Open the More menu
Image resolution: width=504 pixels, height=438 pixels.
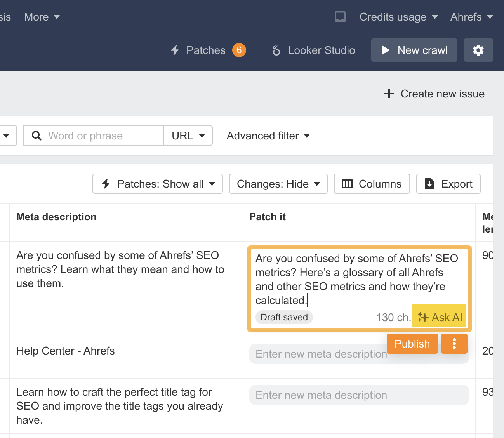click(42, 17)
